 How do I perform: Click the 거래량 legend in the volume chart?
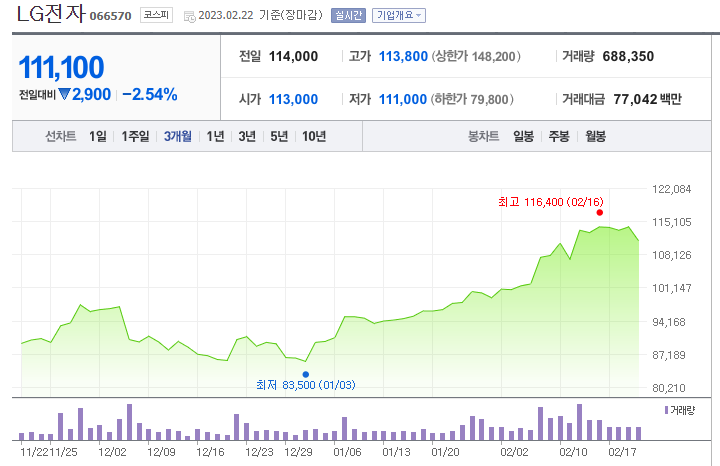680,410
